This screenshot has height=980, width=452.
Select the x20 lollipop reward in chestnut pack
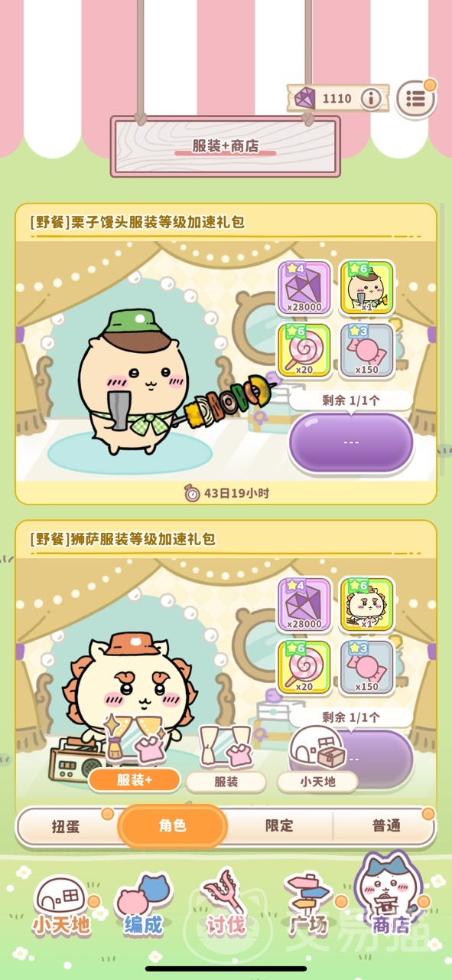pos(304,351)
